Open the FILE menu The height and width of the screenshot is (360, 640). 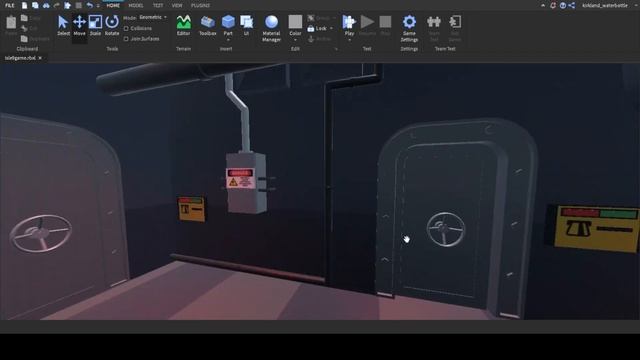coord(9,5)
